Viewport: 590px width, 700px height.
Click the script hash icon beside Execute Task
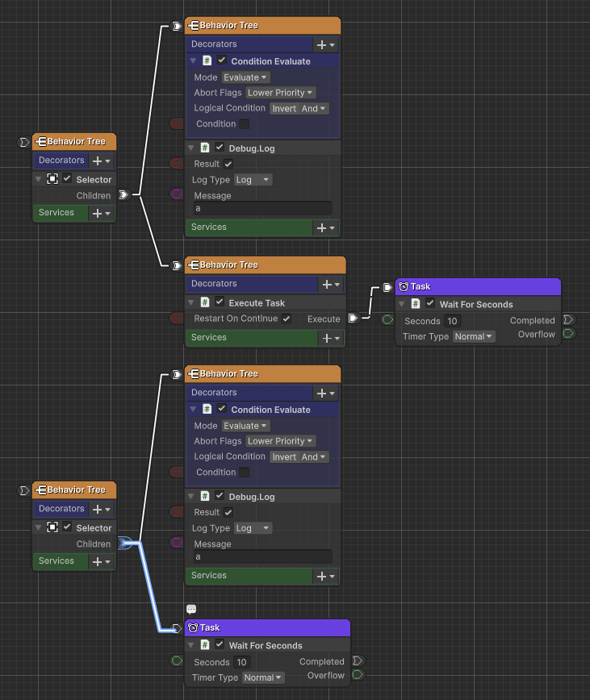click(205, 302)
